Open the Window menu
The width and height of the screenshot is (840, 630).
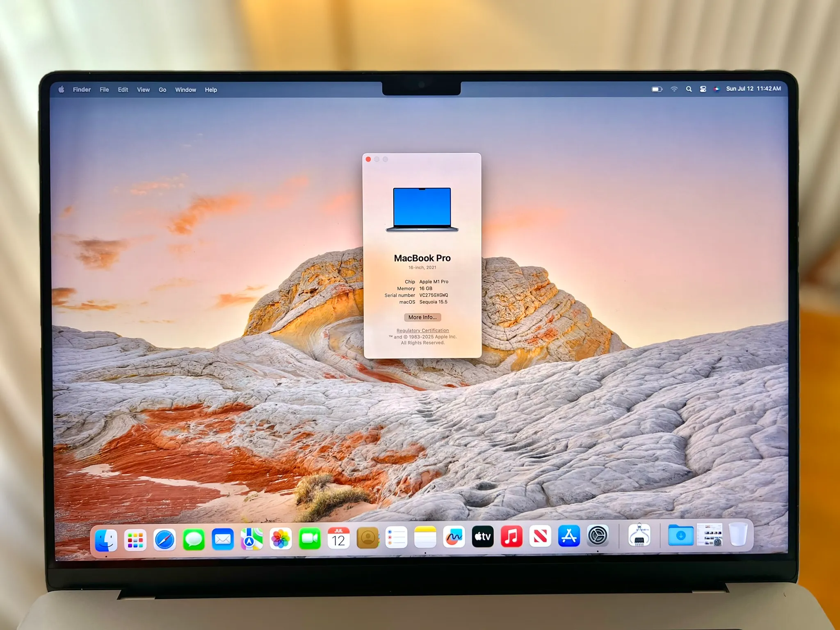coord(185,89)
